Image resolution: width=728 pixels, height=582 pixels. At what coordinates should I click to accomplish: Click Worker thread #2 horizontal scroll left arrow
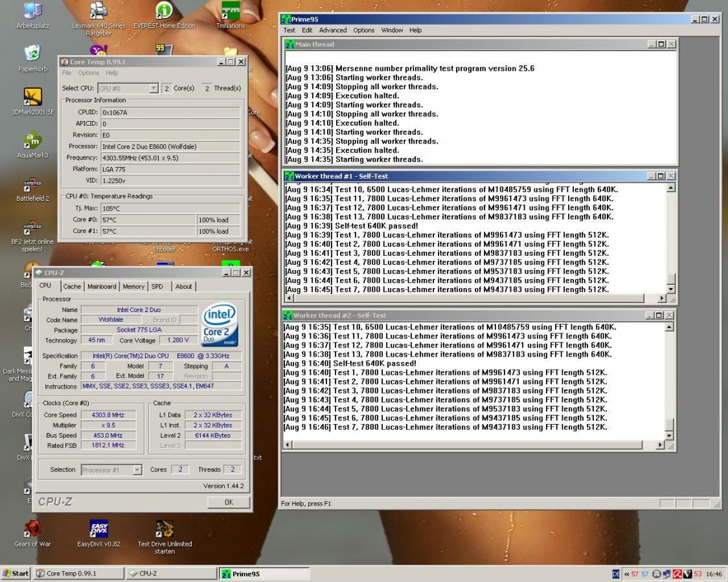tap(288, 445)
